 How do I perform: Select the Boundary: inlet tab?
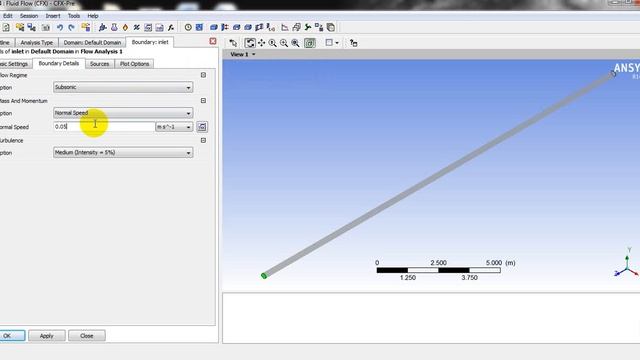click(x=150, y=42)
